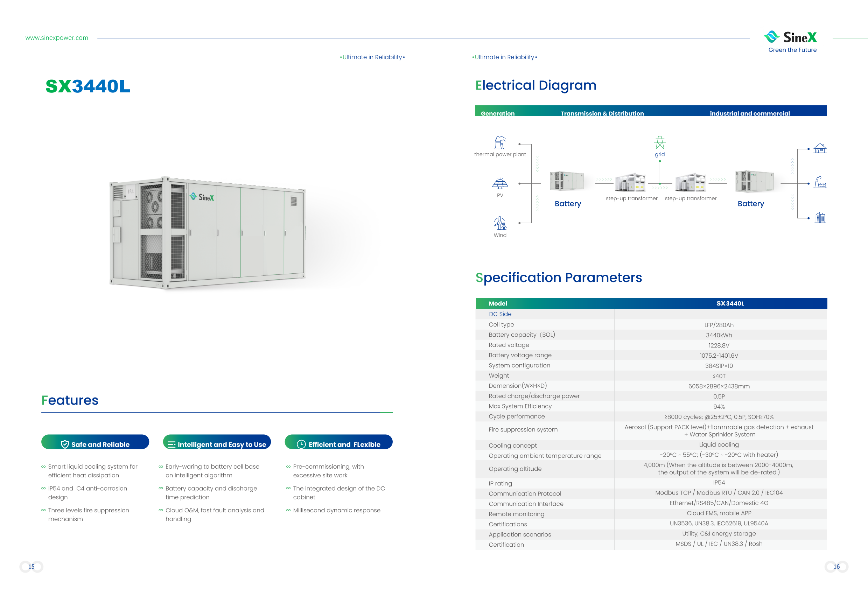Click the Operating ambient temperature range label
The width and height of the screenshot is (868, 589).
coord(545,456)
